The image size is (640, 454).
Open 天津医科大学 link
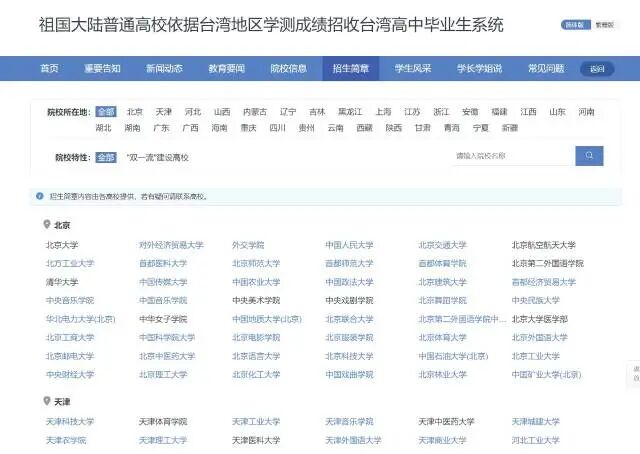[256, 440]
